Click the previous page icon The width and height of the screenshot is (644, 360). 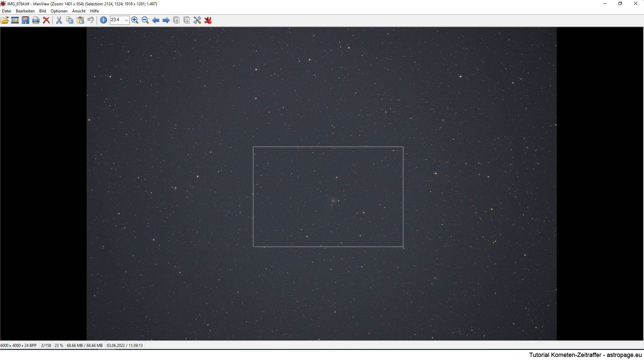177,20
